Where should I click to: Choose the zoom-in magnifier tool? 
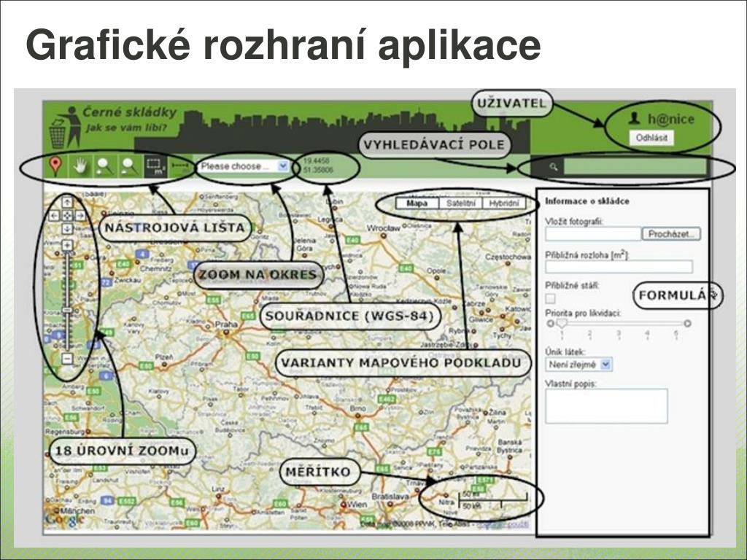105,166
